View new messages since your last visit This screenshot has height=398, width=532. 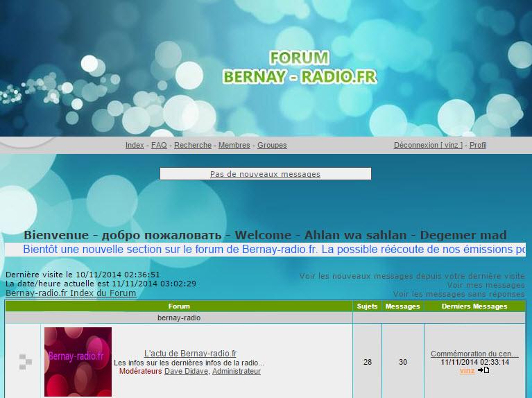pos(412,276)
